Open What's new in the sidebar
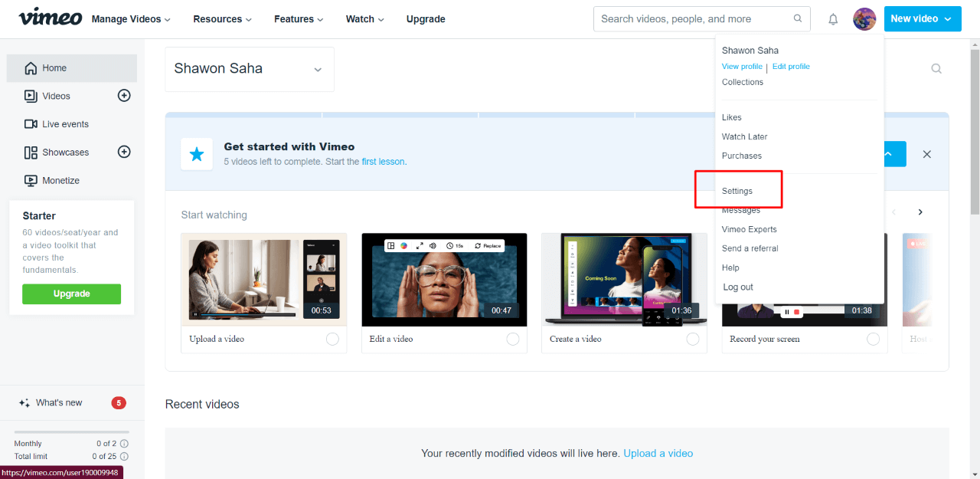The width and height of the screenshot is (980, 479). pyautogui.click(x=59, y=403)
